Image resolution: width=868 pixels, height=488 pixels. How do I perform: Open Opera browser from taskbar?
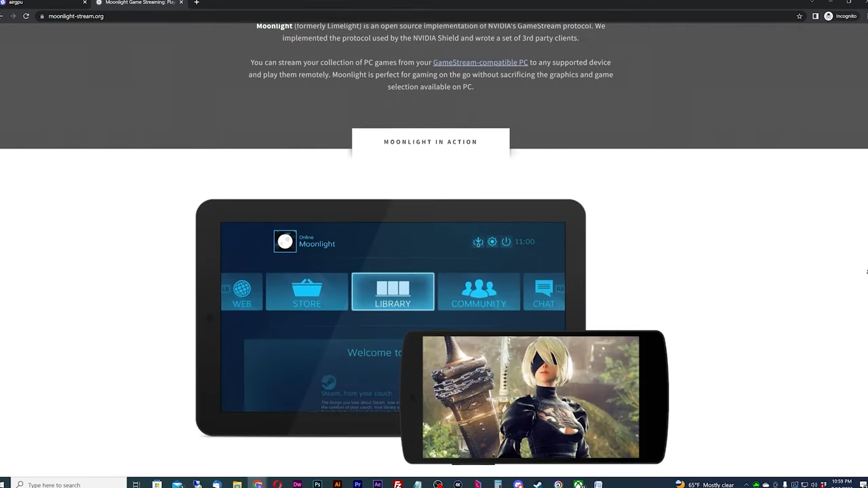(x=277, y=484)
